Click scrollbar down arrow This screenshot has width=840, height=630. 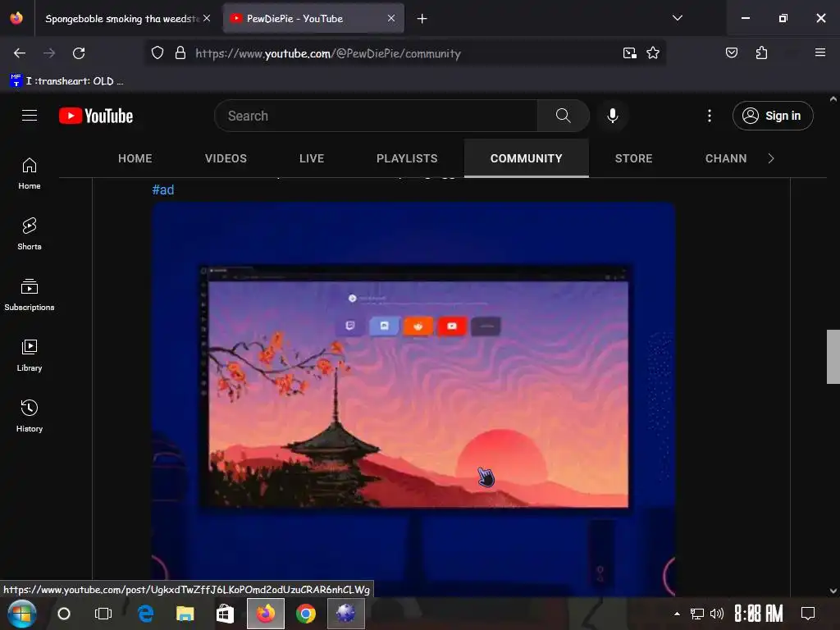833,591
